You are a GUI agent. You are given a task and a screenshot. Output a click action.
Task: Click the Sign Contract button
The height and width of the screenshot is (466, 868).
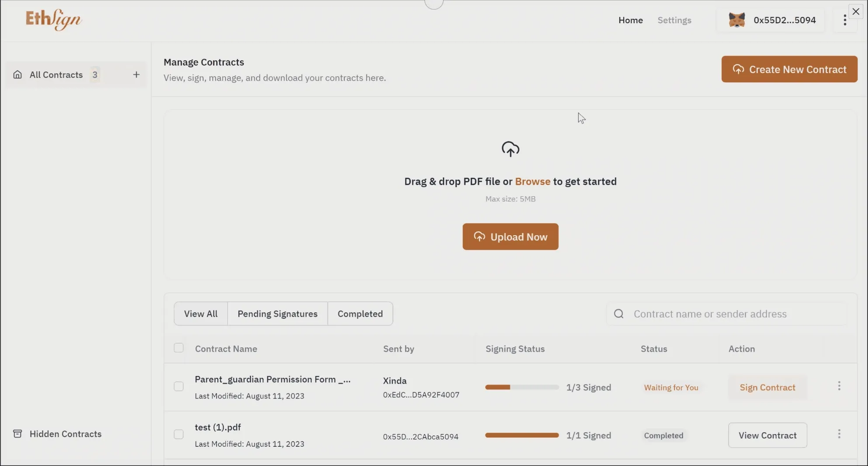coord(767,388)
